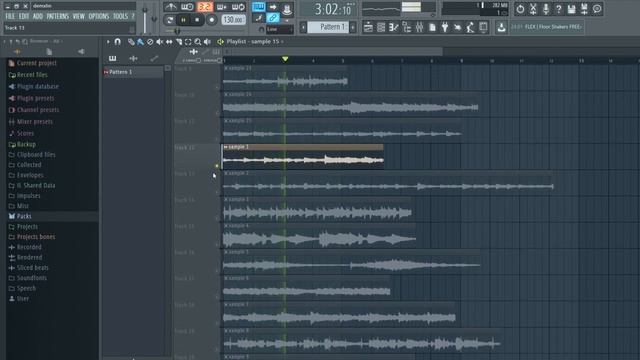Click the next pattern plus button
Screen dimensions: 640x360
353,27
